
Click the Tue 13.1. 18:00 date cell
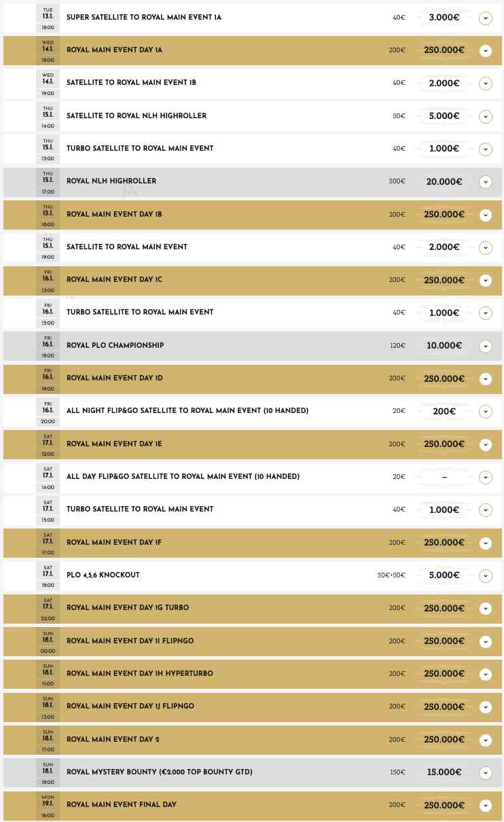[x=48, y=18]
